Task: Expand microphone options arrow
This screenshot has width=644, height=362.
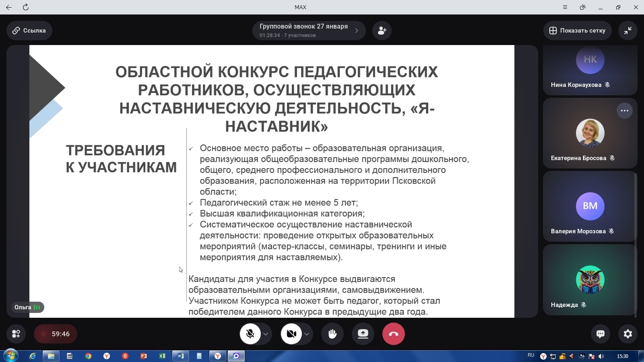Action: click(266, 334)
